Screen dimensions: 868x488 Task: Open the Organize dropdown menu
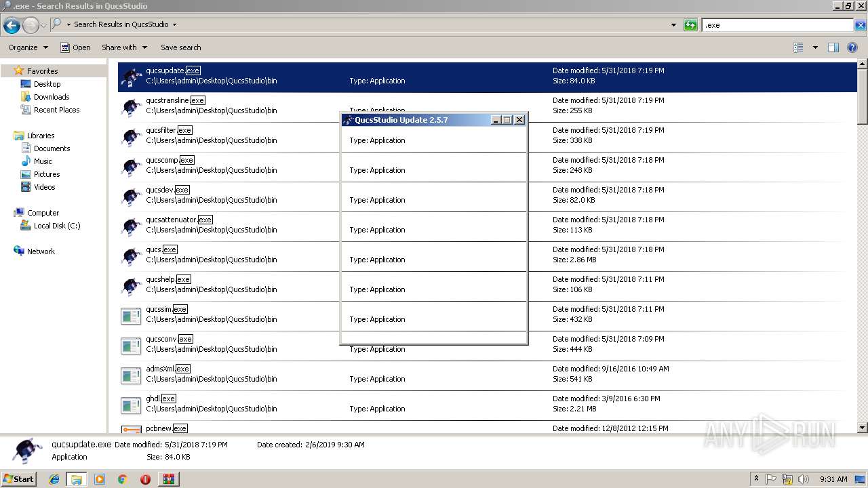(28, 47)
